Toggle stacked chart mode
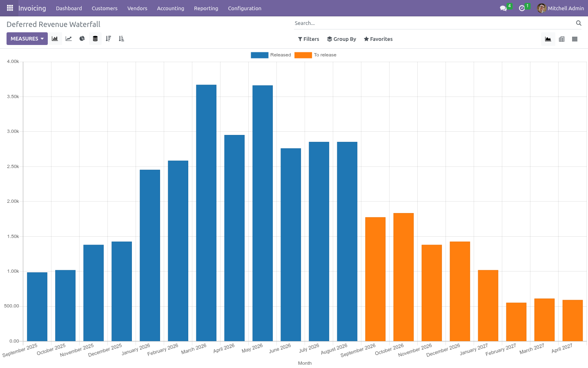Image resolution: width=588 pixels, height=368 pixels. coord(95,39)
